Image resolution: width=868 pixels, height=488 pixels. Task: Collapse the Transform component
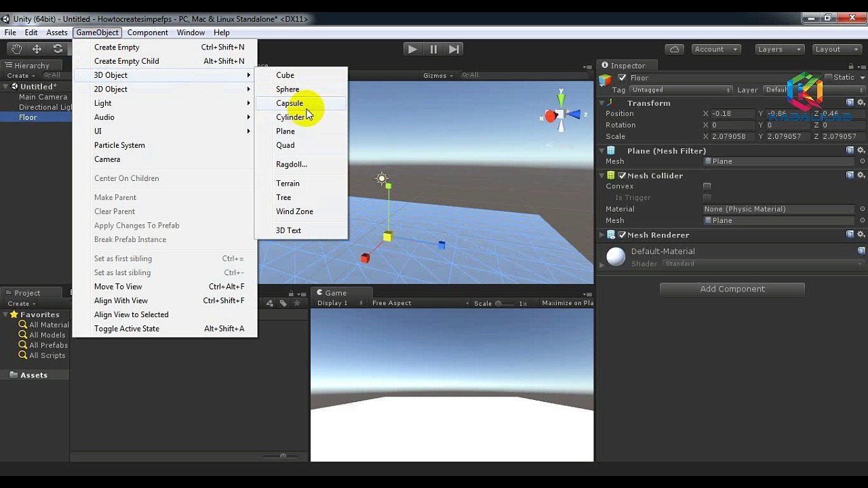602,103
